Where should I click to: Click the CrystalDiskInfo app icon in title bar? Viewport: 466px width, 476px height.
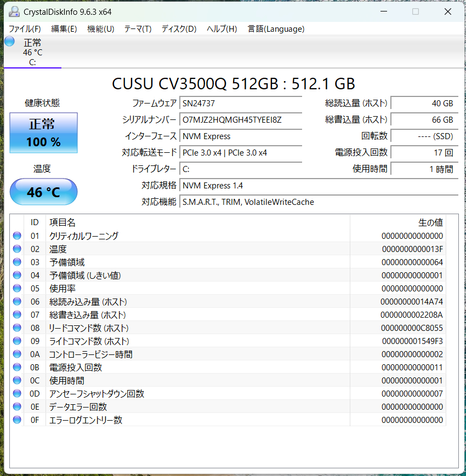13,11
